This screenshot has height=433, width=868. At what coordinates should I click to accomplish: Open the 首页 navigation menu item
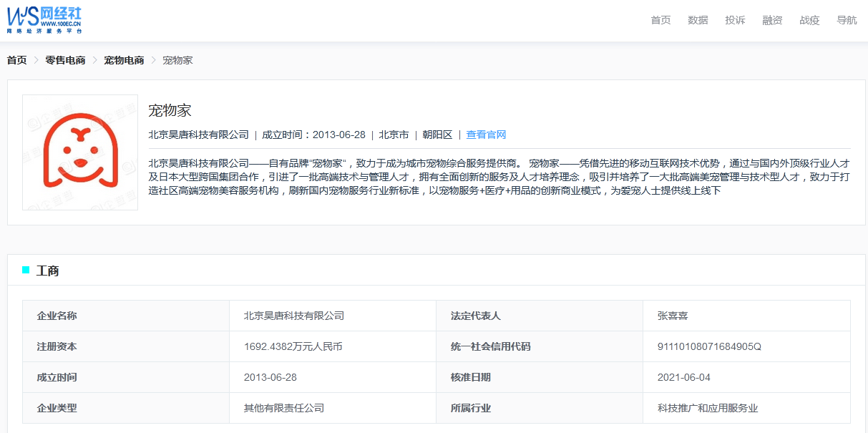(x=660, y=20)
